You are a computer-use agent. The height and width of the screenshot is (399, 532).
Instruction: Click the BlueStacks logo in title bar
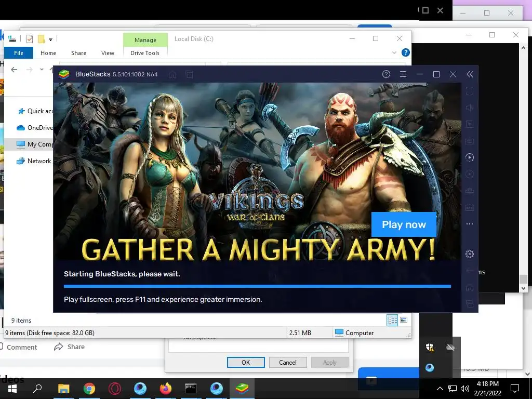pos(64,74)
